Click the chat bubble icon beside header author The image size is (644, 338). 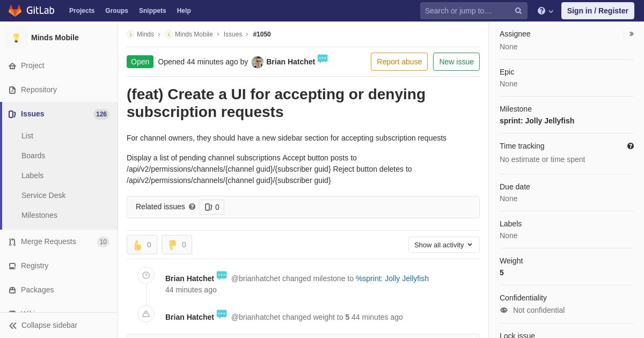[323, 58]
